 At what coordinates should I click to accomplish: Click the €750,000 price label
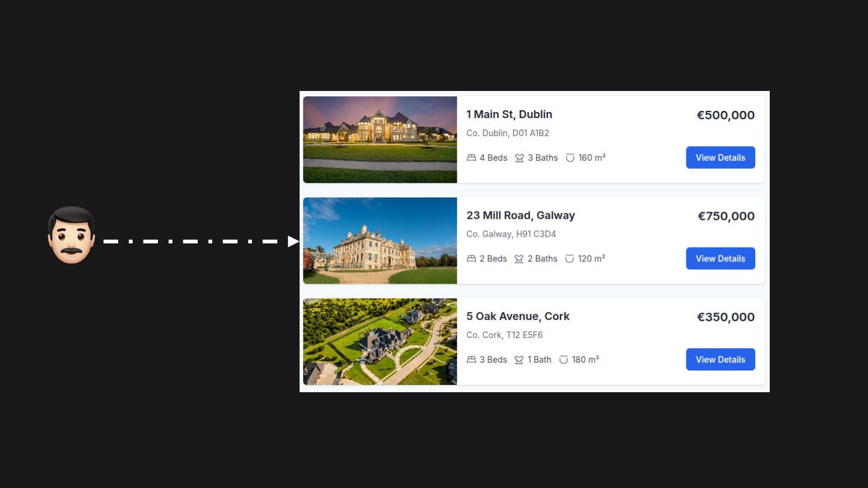click(x=726, y=216)
